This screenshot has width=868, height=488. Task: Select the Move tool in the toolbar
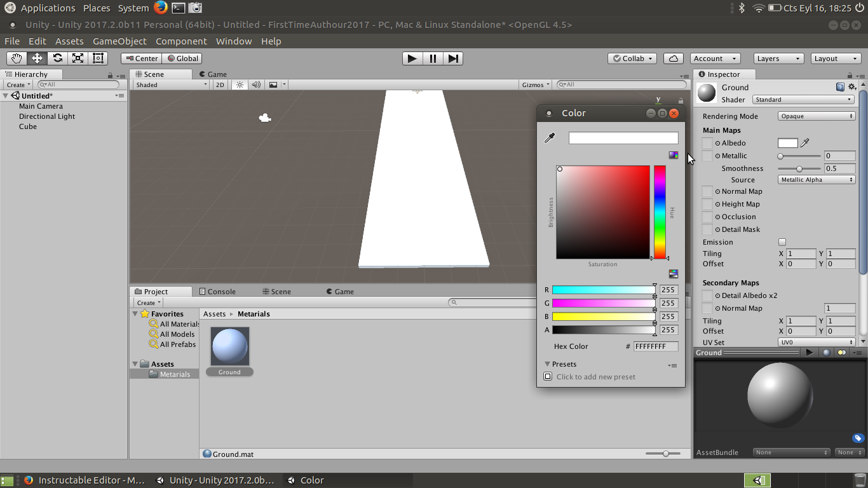[x=38, y=58]
